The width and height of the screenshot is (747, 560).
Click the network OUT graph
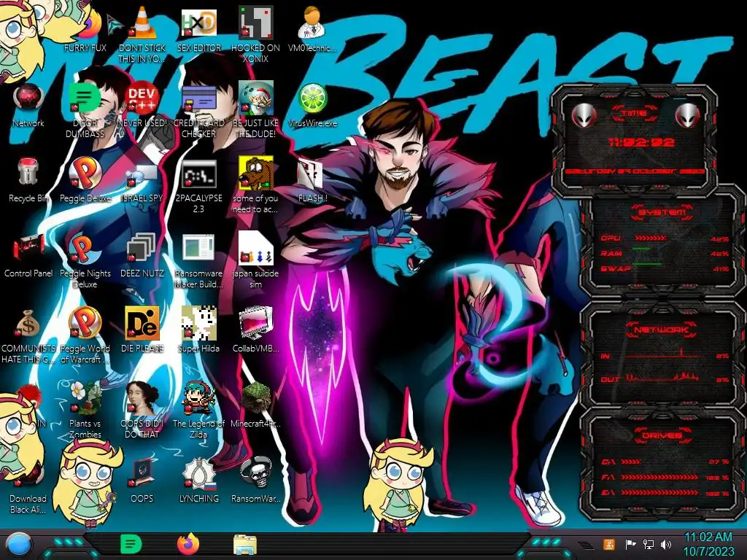coord(663,377)
